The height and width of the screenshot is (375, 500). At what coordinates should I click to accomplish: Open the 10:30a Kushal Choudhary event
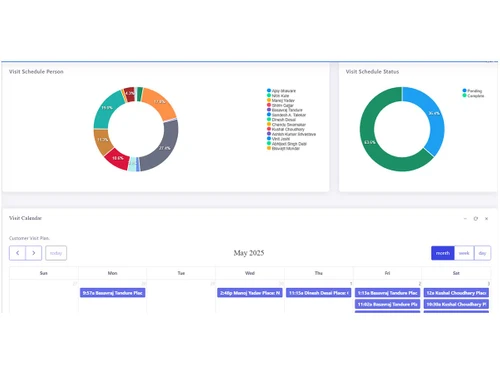(x=456, y=304)
